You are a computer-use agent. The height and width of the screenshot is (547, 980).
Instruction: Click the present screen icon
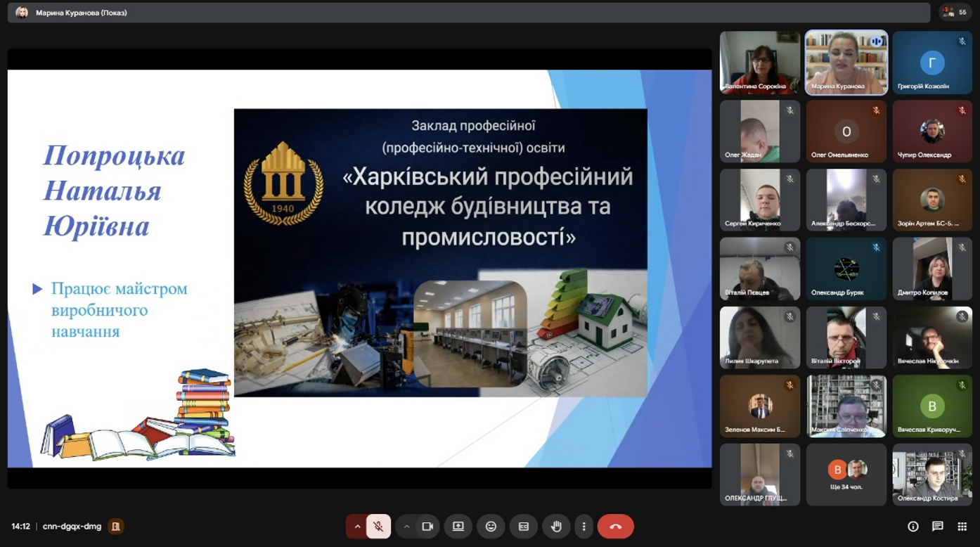coord(458,527)
